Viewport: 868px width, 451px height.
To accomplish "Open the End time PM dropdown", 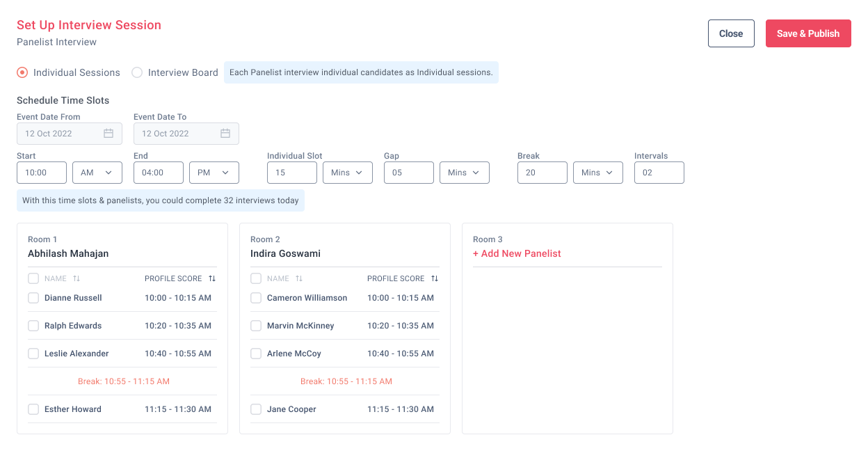I will click(x=214, y=173).
